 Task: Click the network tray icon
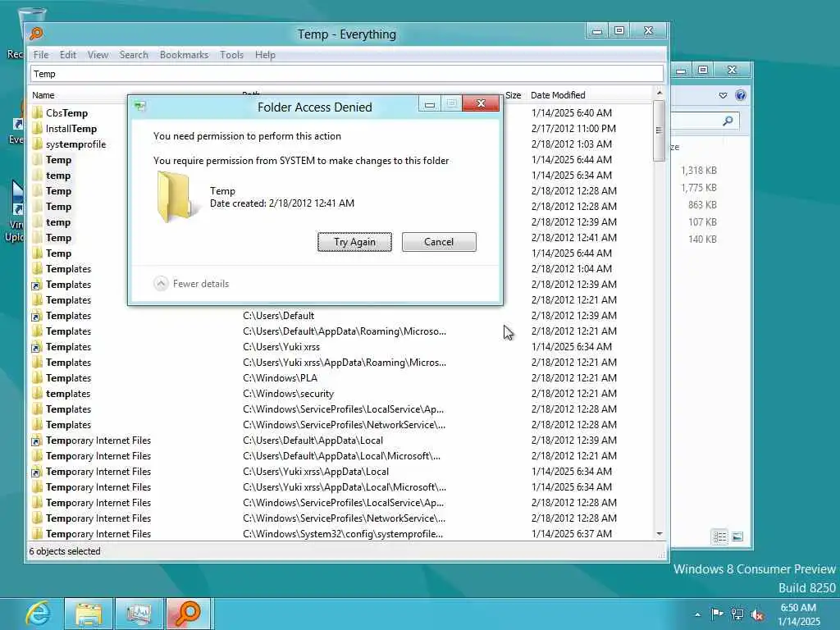pos(737,614)
